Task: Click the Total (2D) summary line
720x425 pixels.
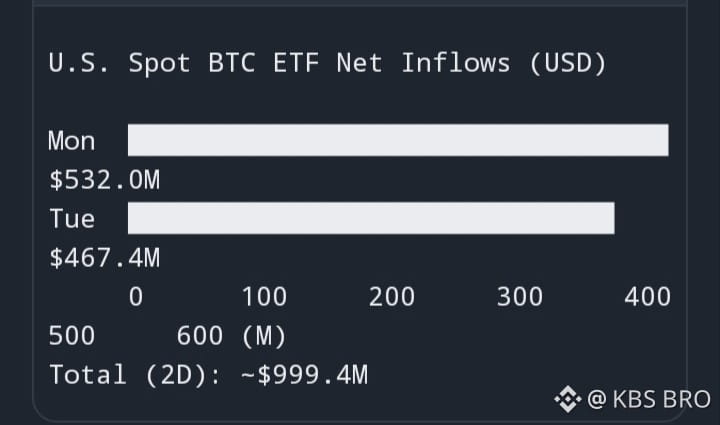Action: coord(208,375)
